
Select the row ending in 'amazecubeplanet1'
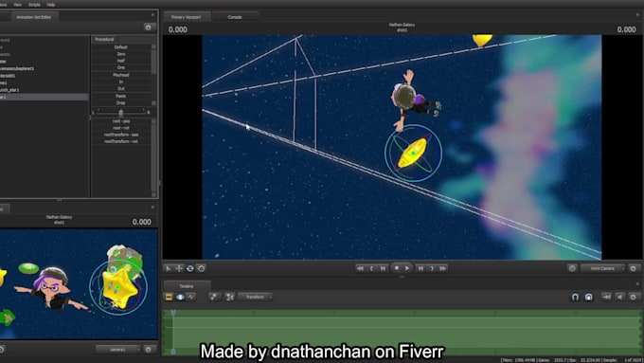(44, 68)
